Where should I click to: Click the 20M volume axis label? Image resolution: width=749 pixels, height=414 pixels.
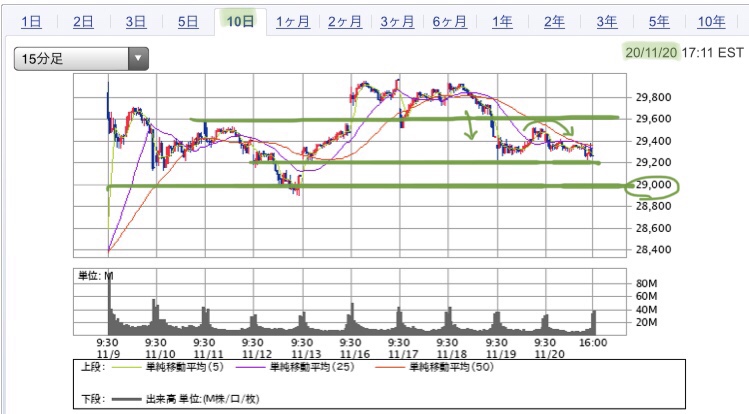coord(646,322)
